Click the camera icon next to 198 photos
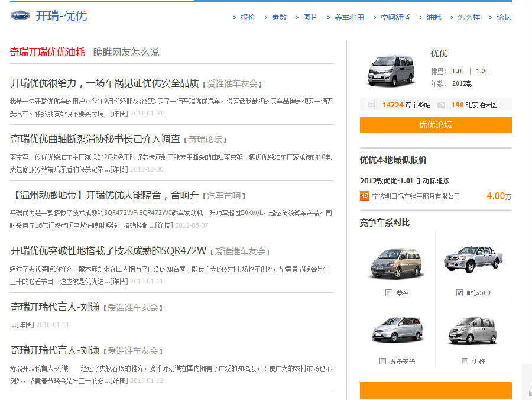Viewport: 532px width, 400px height. click(x=441, y=105)
